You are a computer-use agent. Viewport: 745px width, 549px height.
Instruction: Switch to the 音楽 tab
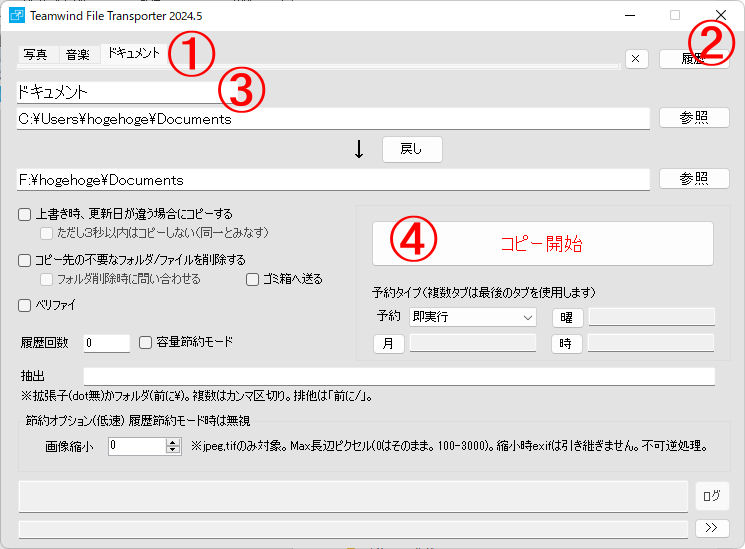click(x=77, y=54)
